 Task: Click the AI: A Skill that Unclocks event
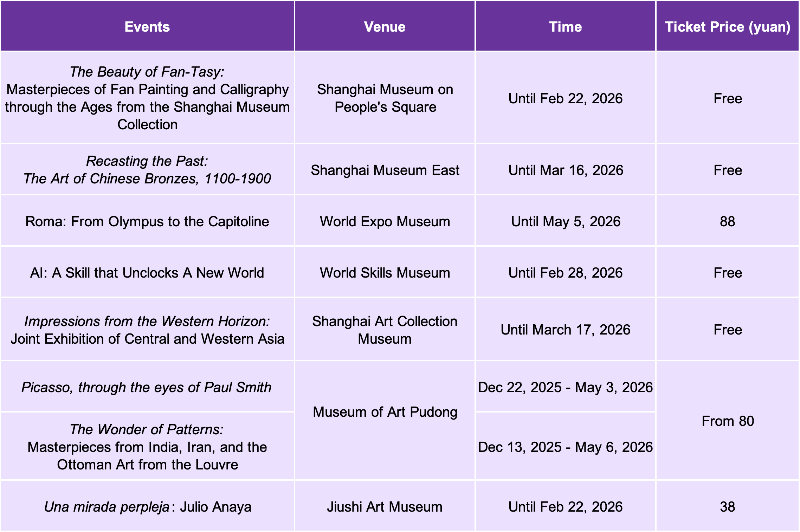point(148,272)
